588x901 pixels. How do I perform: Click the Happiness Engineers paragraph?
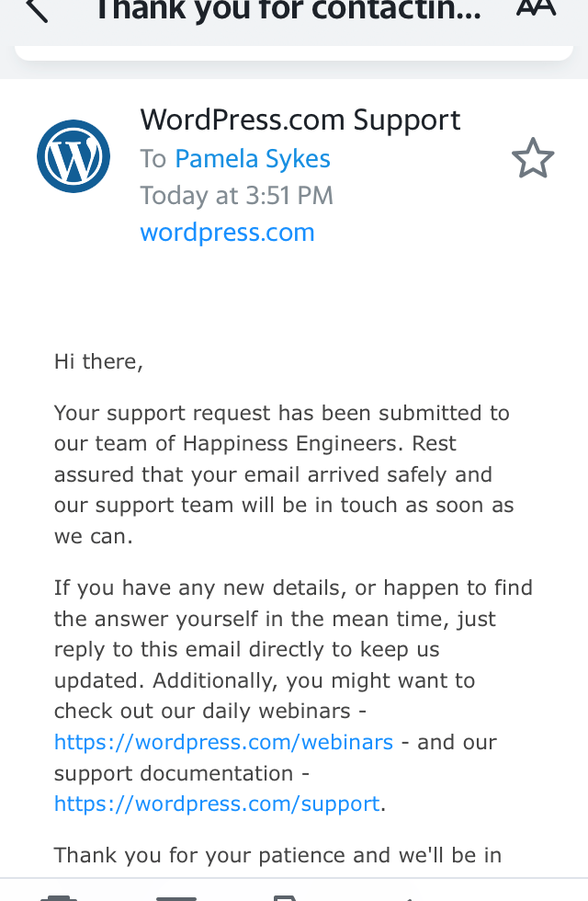pyautogui.click(x=283, y=474)
